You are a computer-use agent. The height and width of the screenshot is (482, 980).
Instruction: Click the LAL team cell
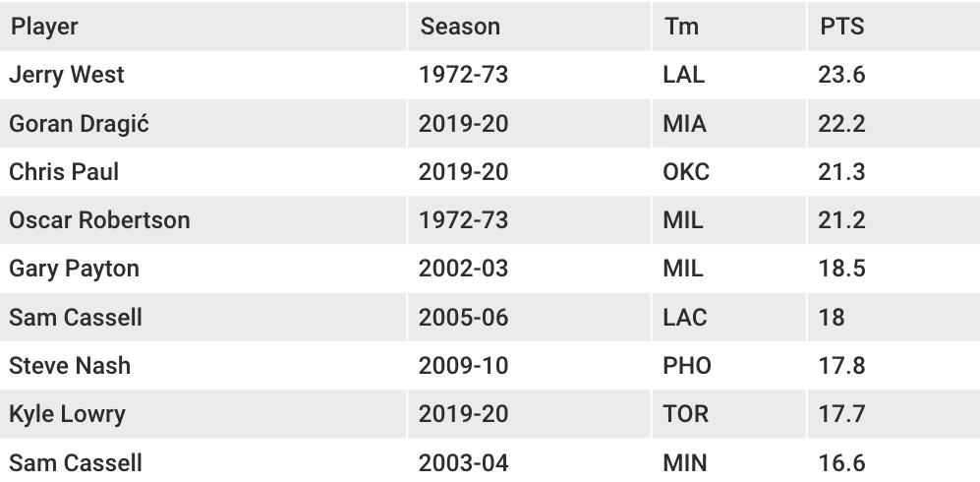click(684, 75)
